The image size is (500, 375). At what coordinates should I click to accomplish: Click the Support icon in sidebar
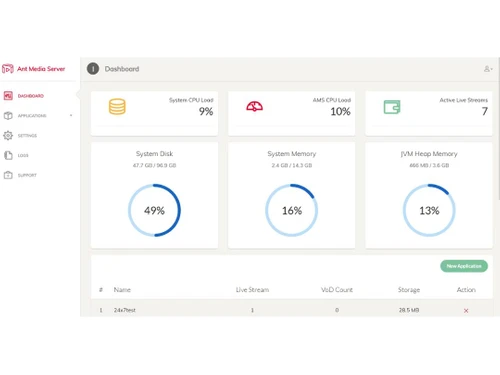(8, 175)
